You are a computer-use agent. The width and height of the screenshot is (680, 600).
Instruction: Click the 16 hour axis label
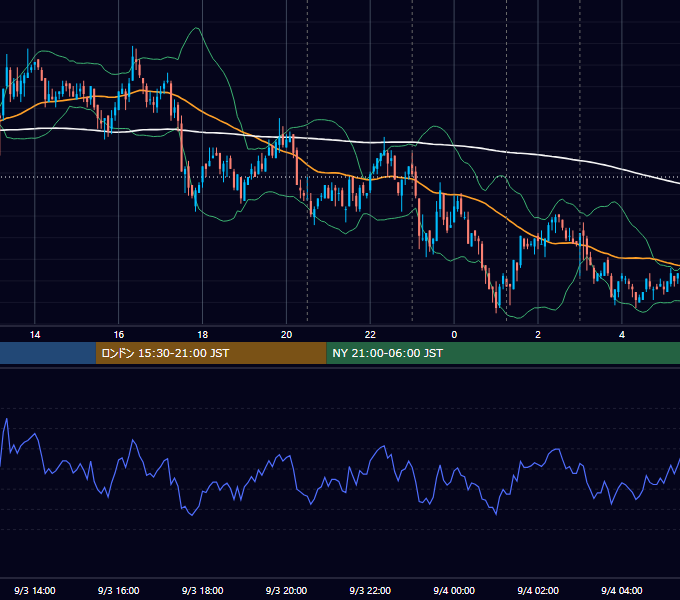pos(118,335)
